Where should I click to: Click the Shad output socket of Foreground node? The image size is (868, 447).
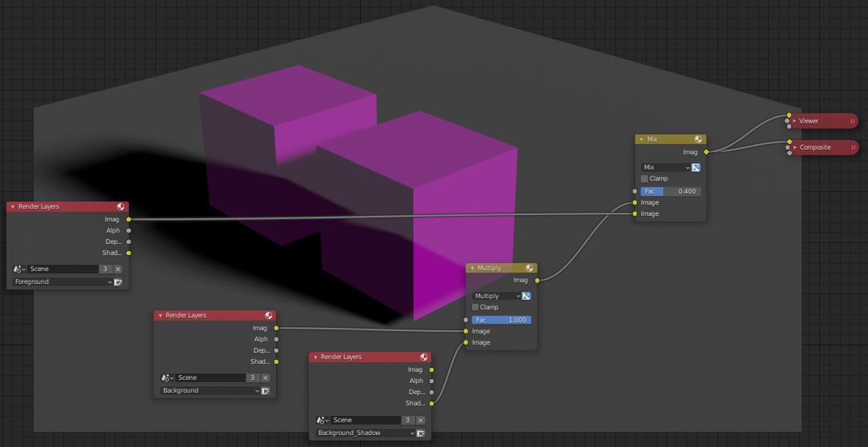[129, 253]
